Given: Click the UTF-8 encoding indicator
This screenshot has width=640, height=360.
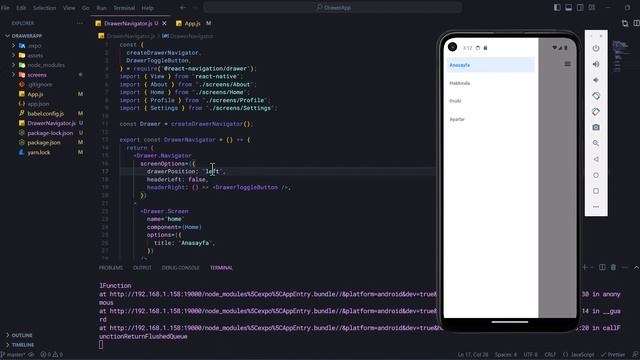Looking at the screenshot, I should pyautogui.click(x=531, y=355).
